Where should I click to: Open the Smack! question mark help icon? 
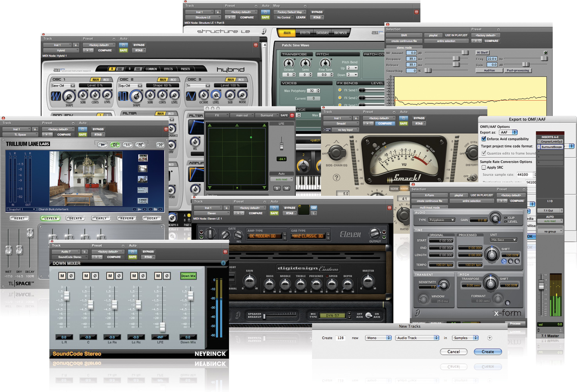[x=336, y=177]
